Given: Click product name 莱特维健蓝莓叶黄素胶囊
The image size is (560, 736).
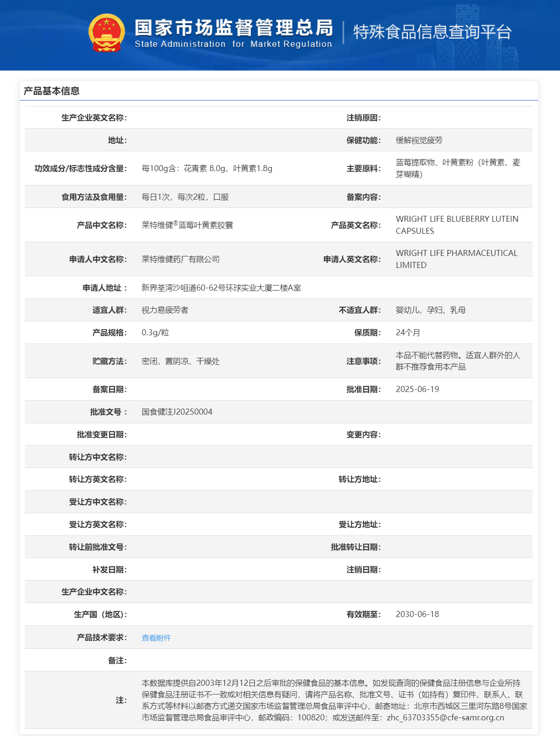Looking at the screenshot, I should pyautogui.click(x=187, y=225).
